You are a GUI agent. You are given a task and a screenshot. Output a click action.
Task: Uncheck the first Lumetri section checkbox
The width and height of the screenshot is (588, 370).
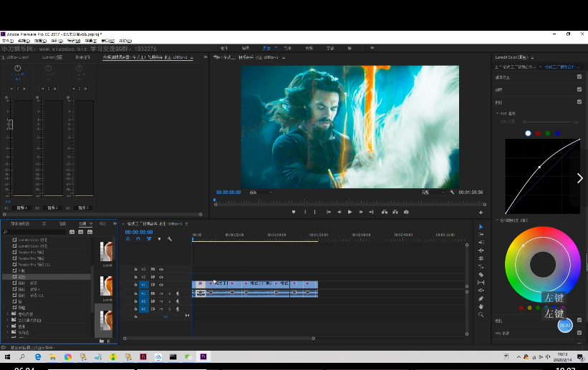pyautogui.click(x=579, y=77)
